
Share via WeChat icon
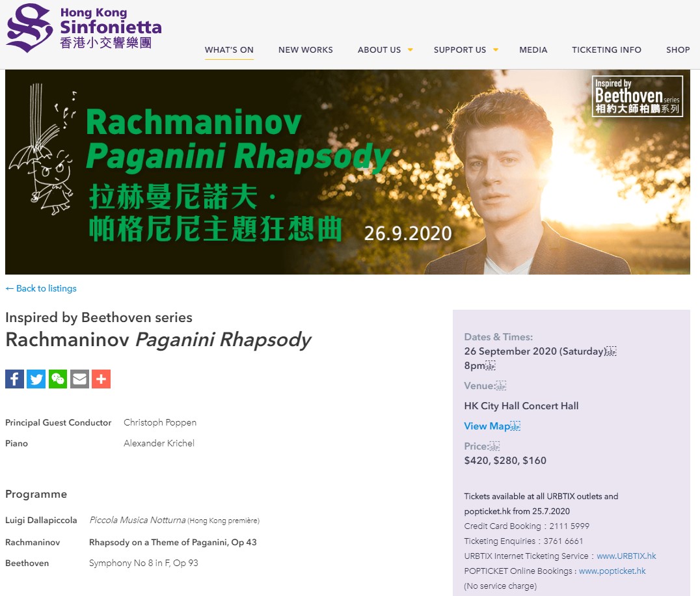(58, 379)
